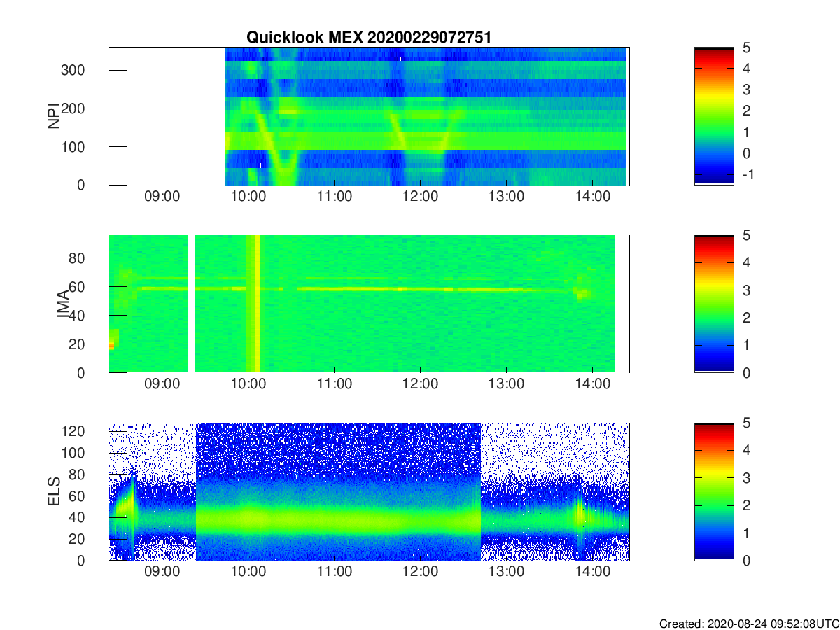Viewport: 840px width, 630px height.
Task: Click the 12:00 tick label under ELS plot
Action: [420, 573]
